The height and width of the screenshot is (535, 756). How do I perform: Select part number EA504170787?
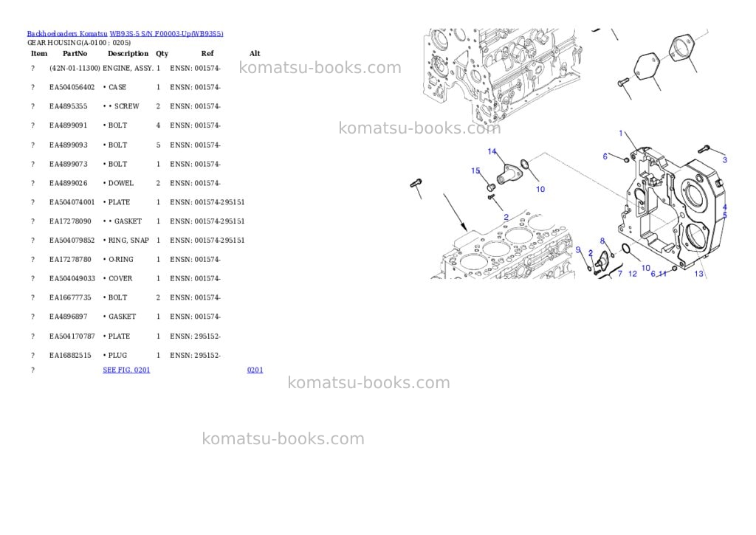72,336
